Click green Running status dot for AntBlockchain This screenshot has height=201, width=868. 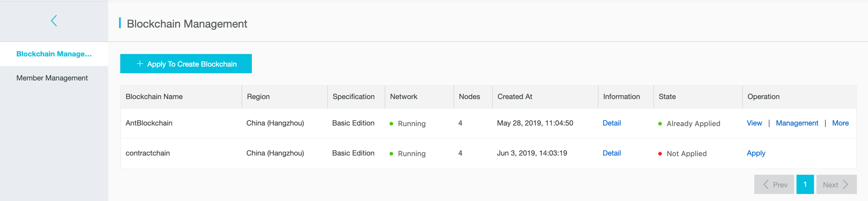(x=391, y=124)
